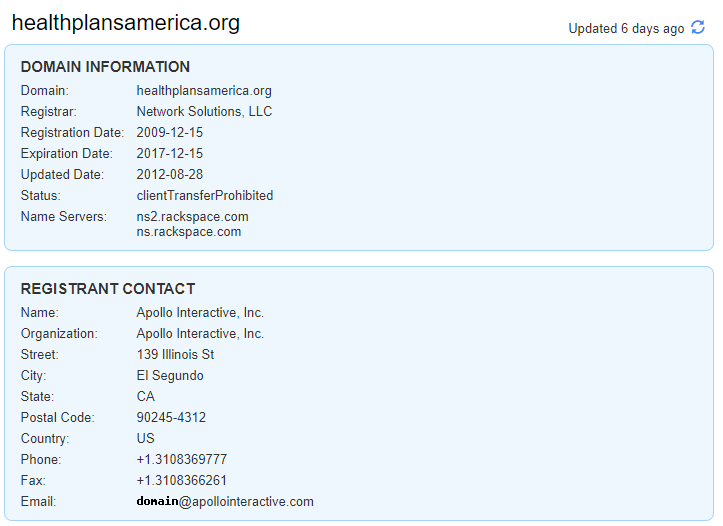Click the phone number +1.3108369777

182,460
